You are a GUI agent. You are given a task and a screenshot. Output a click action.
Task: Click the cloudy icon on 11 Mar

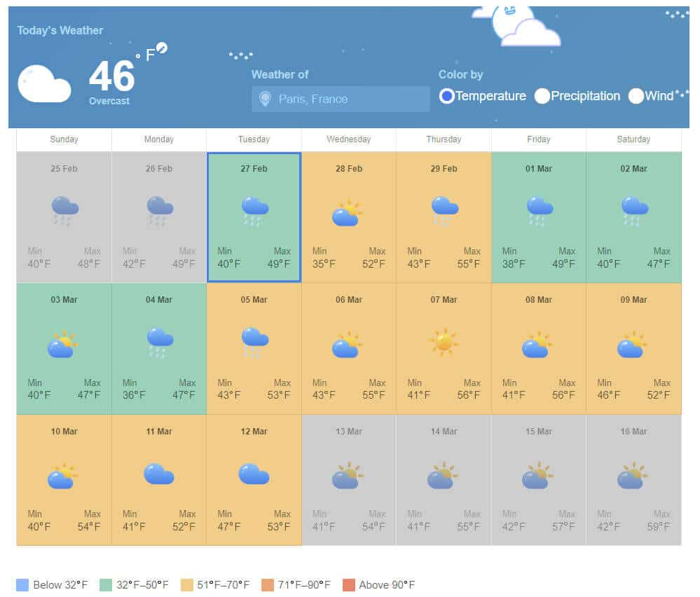(x=159, y=474)
